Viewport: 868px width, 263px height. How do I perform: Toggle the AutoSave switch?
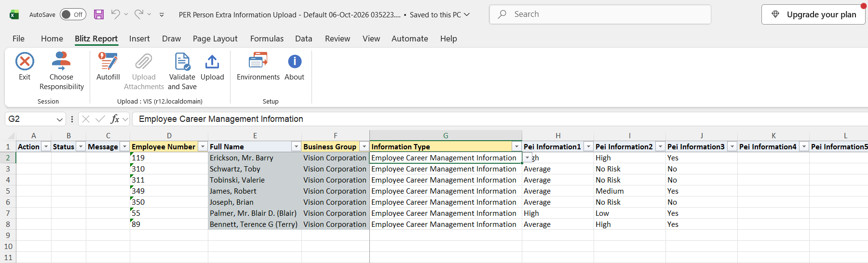(73, 14)
